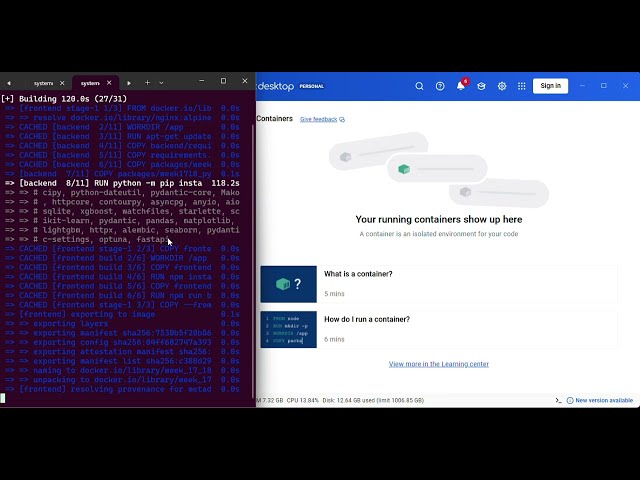Open the Learning center graduation cap icon

tap(481, 86)
